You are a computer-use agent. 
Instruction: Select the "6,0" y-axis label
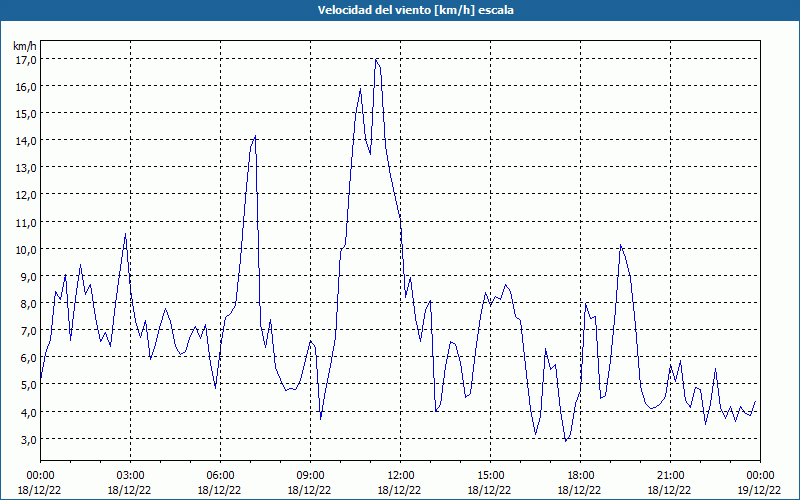coord(28,358)
